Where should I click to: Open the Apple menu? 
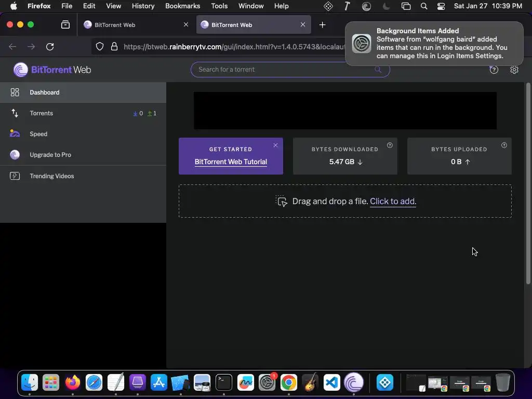coord(14,6)
